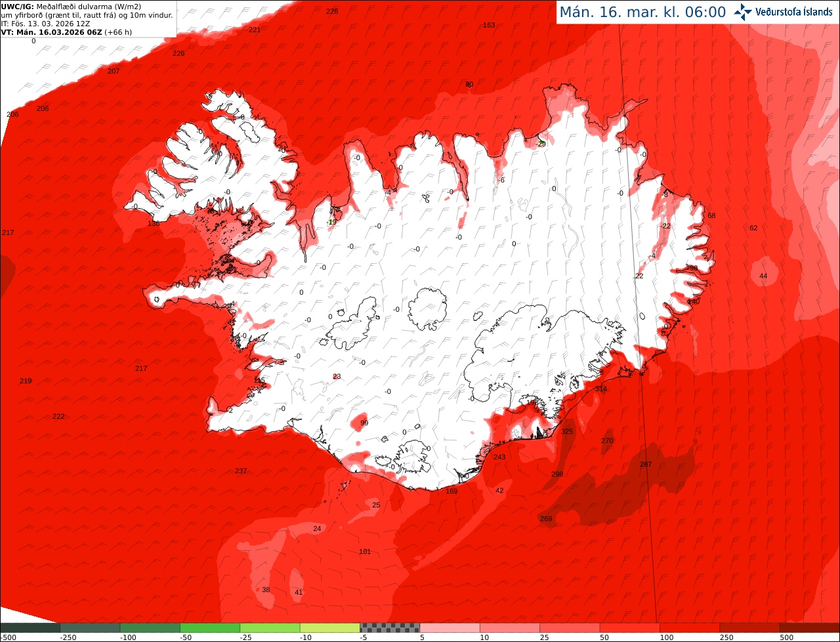Viewport: 840px width, 642px height.
Task: Click the flux value 42 off the south coast
Action: point(499,490)
